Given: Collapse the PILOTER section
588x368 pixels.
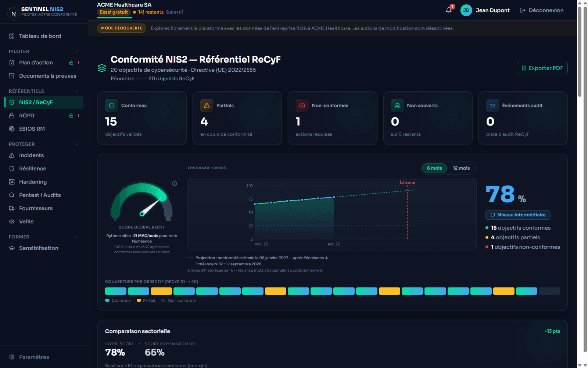Looking at the screenshot, I should [77, 52].
